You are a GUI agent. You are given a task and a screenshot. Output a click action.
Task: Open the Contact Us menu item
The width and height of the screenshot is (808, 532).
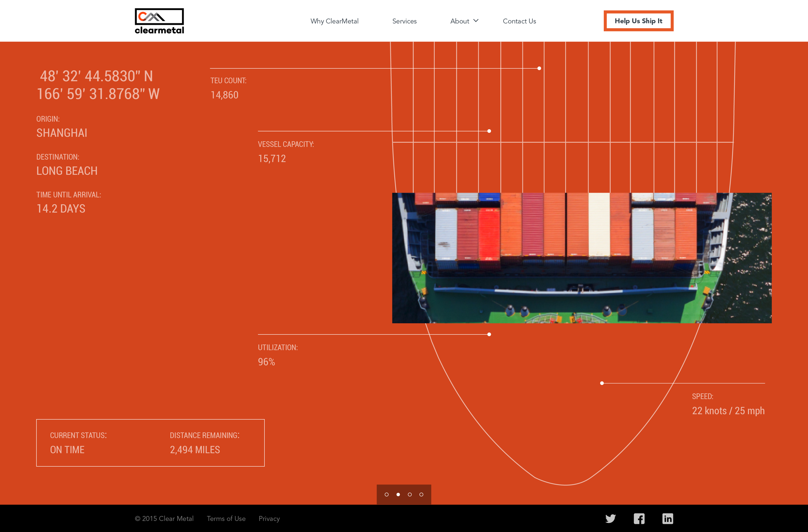click(519, 21)
